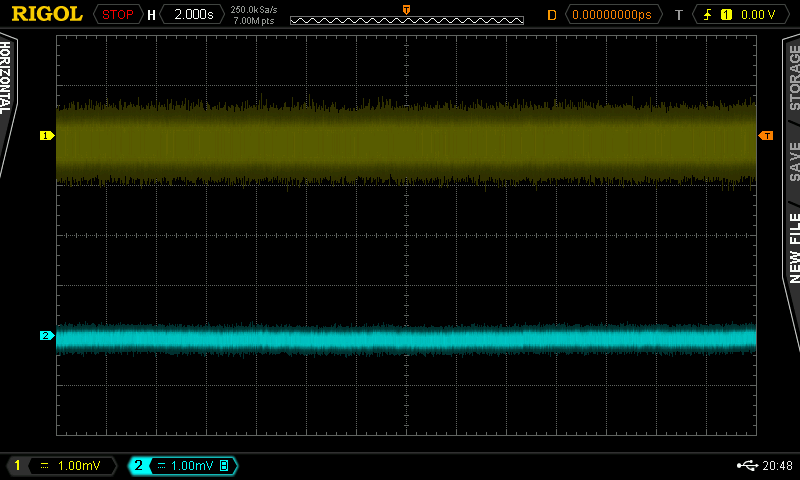
Task: Click the USB connection status icon
Action: (x=747, y=466)
